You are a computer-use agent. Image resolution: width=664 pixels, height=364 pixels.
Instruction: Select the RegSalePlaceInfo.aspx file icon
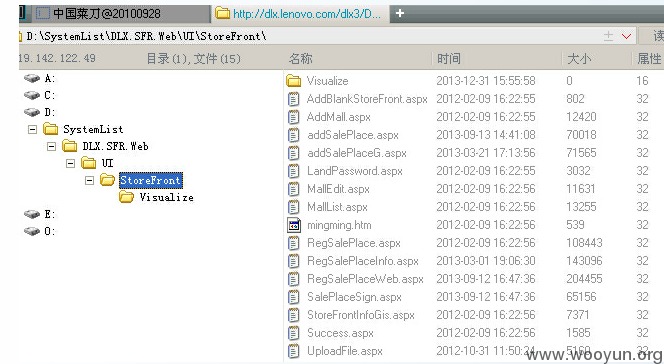(293, 261)
